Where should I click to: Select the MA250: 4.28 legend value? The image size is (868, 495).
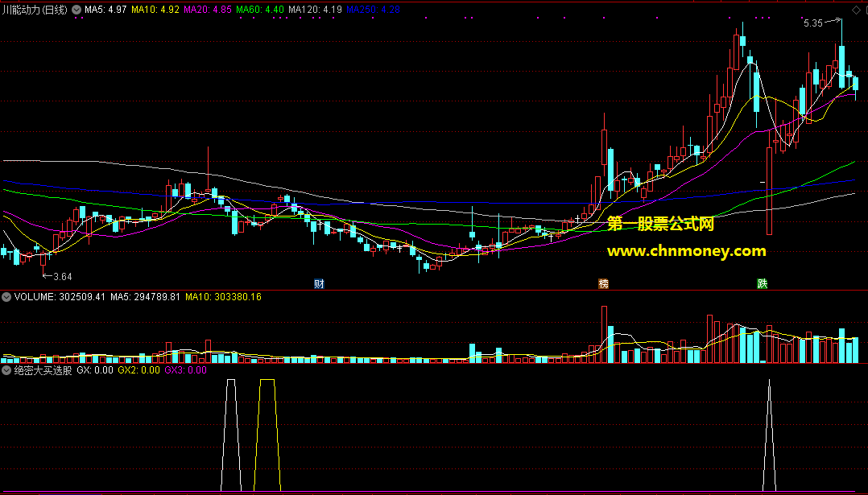(373, 10)
